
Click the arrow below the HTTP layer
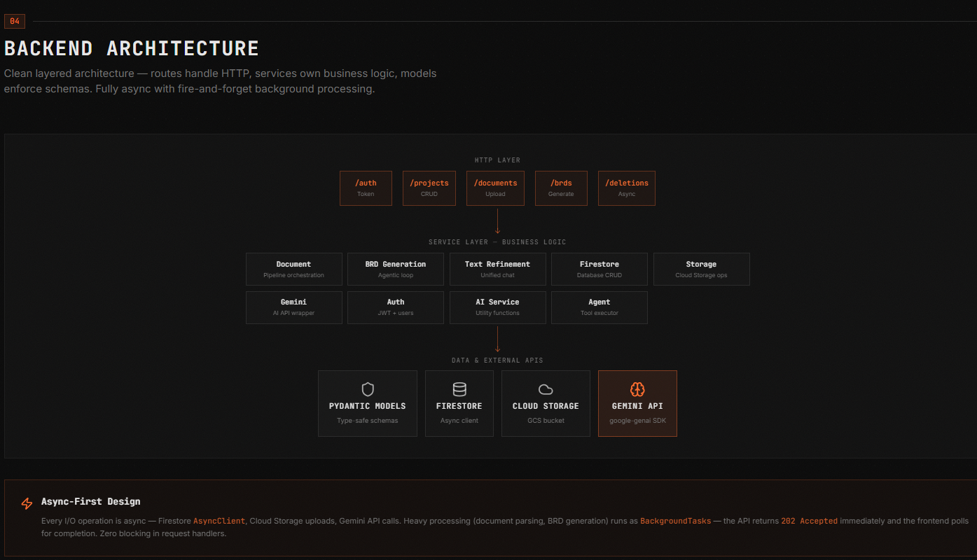coord(497,220)
